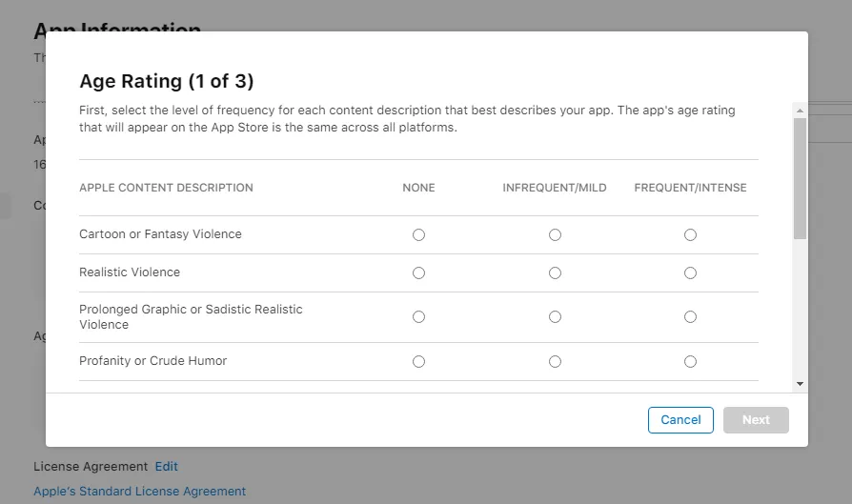Click the Age Rating (1 of 3) heading
The height and width of the screenshot is (504, 852).
[x=167, y=81]
